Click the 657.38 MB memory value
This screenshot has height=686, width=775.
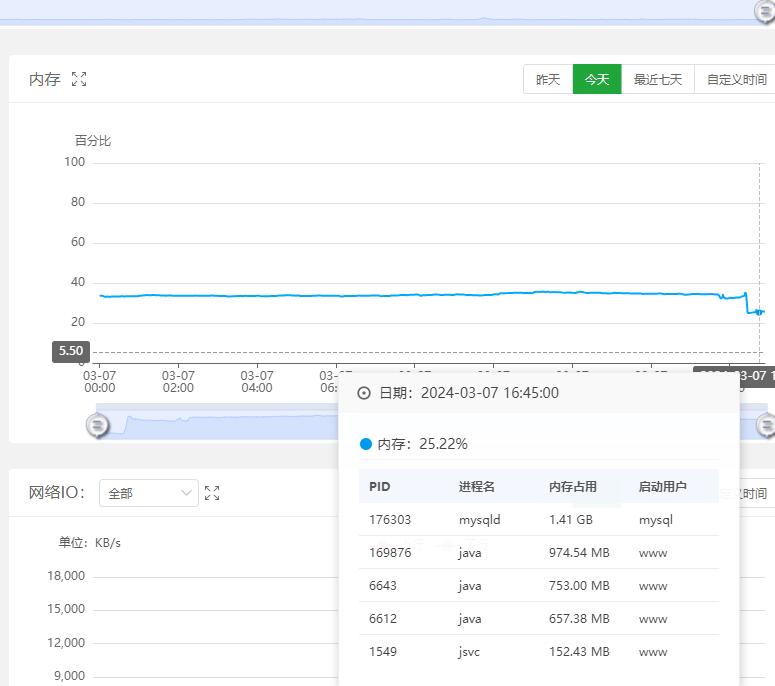[x=579, y=619]
